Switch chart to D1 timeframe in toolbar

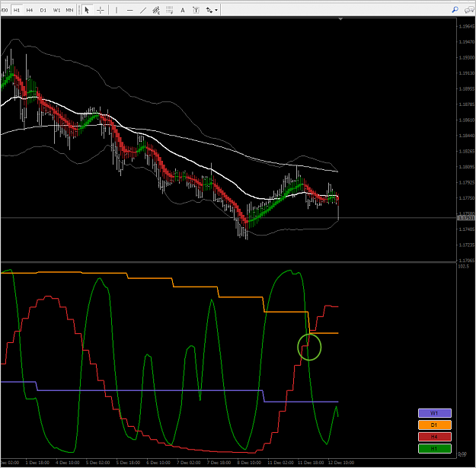click(43, 10)
